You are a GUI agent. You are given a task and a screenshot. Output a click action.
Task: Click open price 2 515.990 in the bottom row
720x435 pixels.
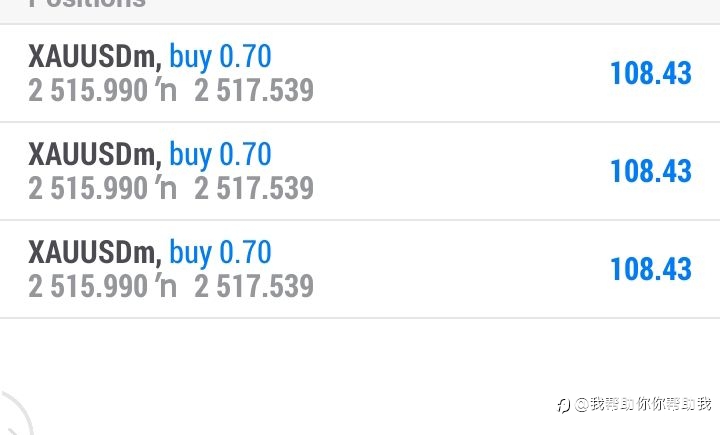[88, 287]
